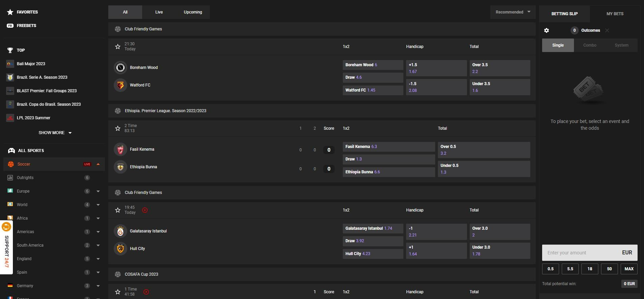Click Fasil Kenema team logo
644x299 pixels.
coord(120,149)
